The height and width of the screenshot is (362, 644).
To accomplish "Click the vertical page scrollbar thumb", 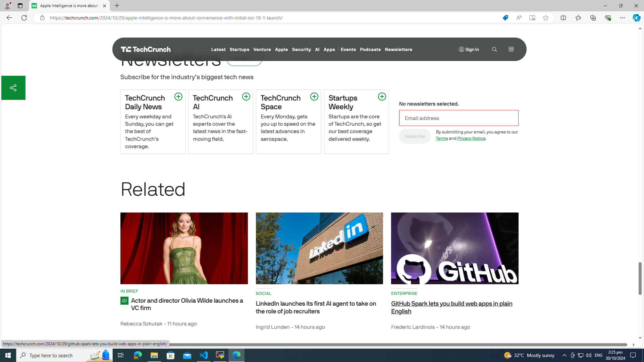I will pyautogui.click(x=640, y=279).
